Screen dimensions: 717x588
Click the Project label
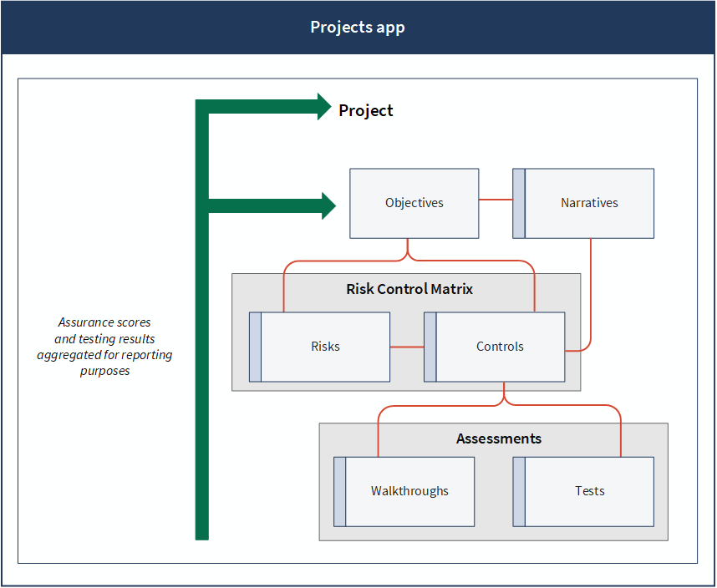(366, 110)
